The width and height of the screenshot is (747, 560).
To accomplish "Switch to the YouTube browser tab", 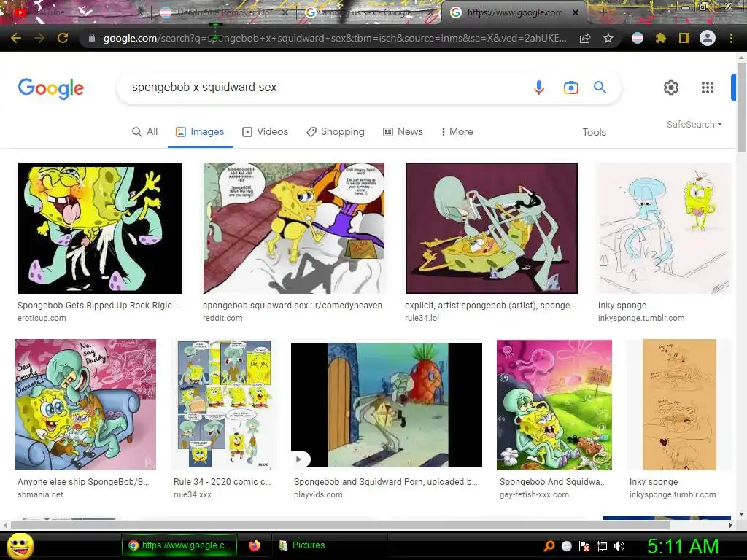I will coord(76,12).
